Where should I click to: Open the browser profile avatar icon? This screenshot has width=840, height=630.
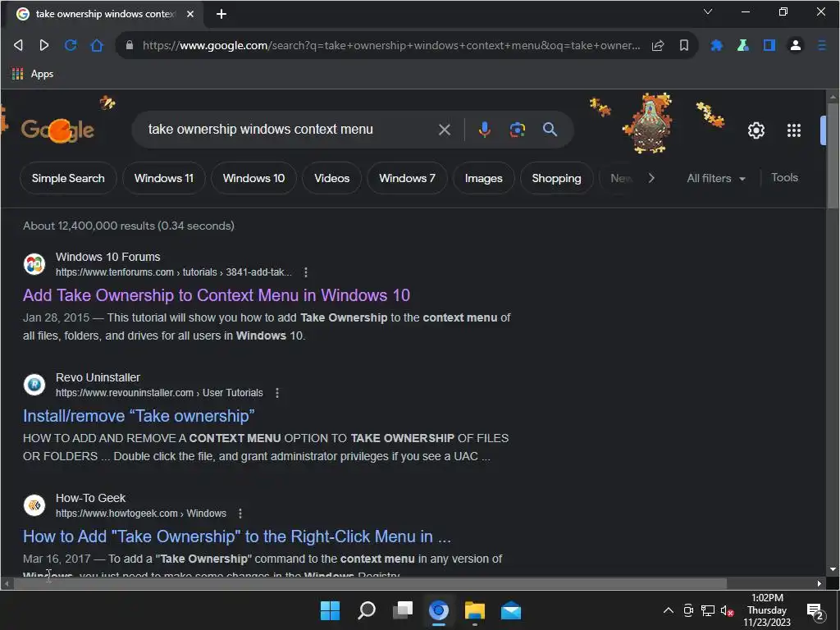click(x=796, y=46)
